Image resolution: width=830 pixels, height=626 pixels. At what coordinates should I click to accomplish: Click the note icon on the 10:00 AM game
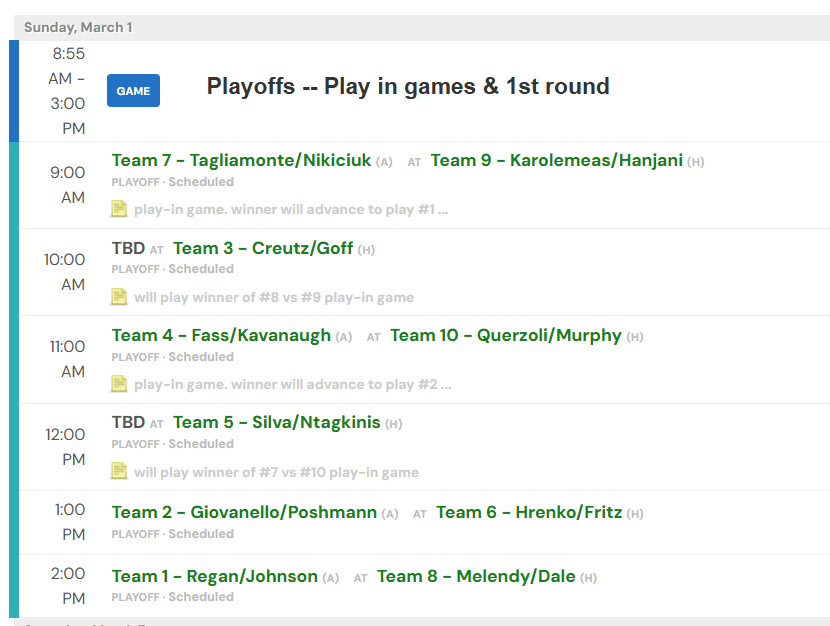[119, 297]
